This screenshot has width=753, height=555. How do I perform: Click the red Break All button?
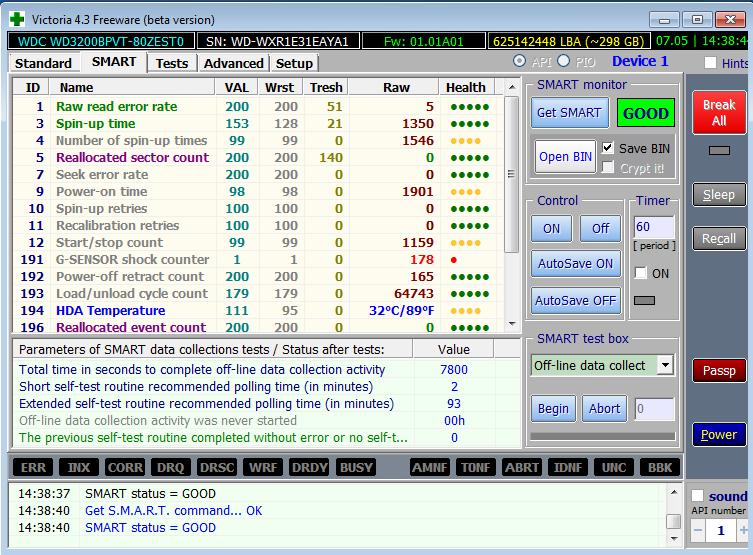[x=719, y=112]
